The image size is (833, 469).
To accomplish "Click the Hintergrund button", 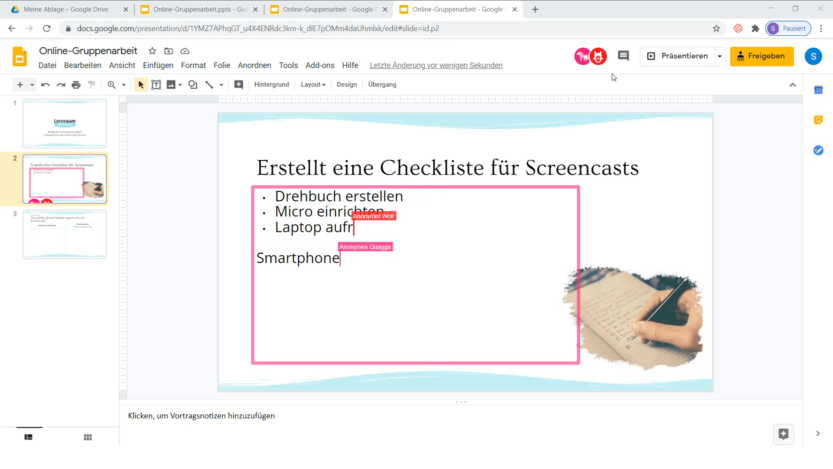I will coord(271,84).
